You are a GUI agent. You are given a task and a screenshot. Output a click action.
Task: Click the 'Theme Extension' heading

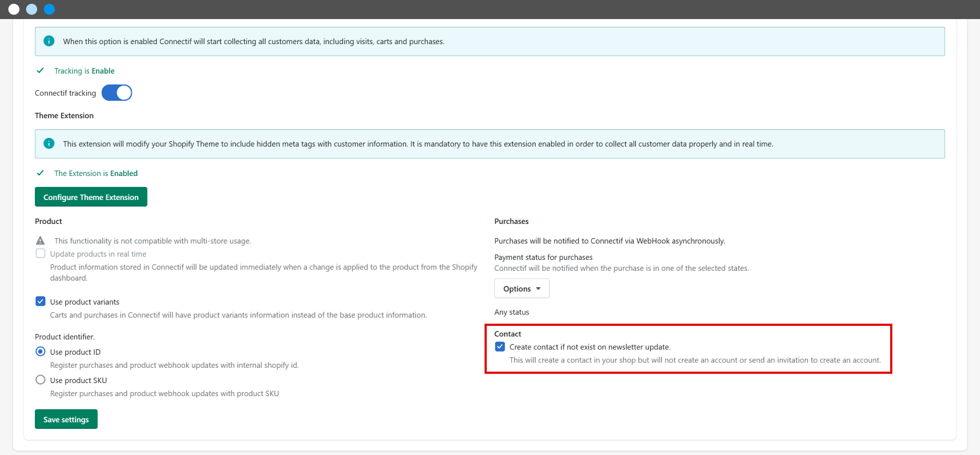[x=64, y=116]
